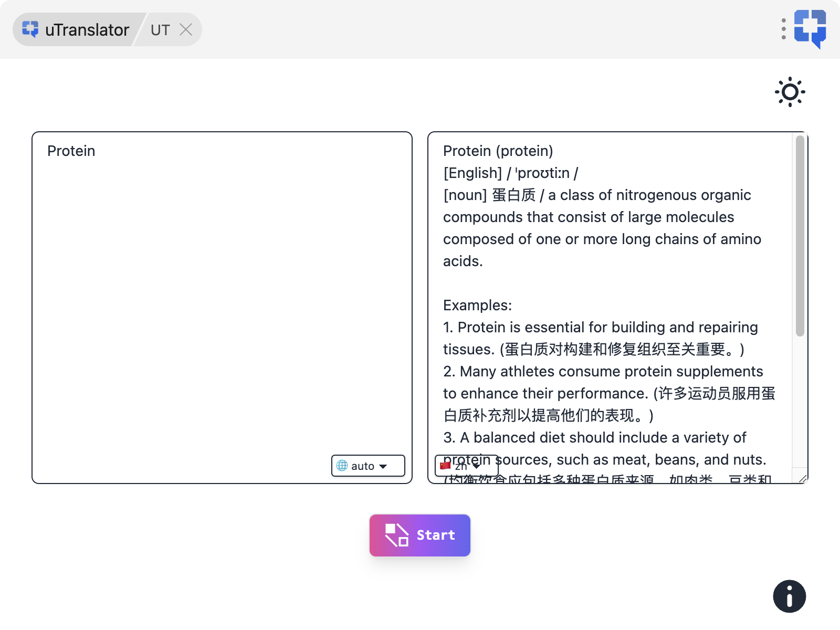The height and width of the screenshot is (630, 840).
Task: Toggle light/dark theme sun icon
Action: point(790,92)
